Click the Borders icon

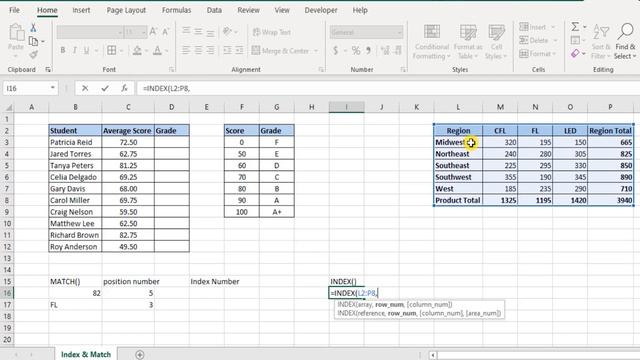pos(111,50)
